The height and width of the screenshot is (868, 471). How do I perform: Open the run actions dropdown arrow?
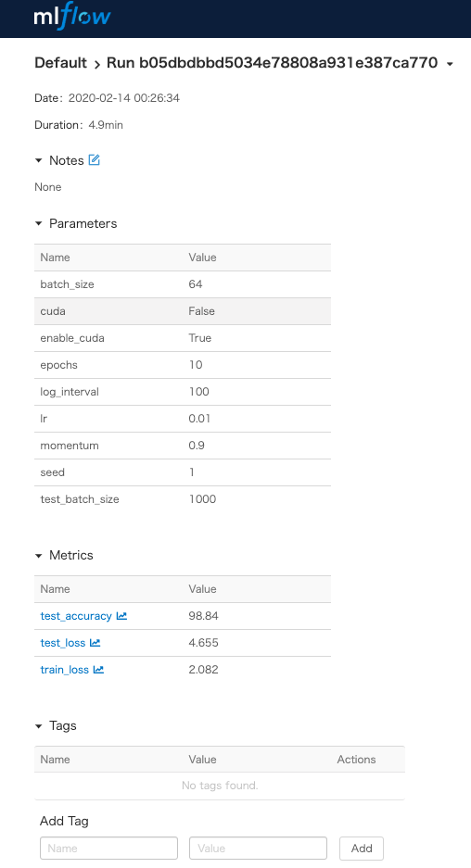[450, 64]
